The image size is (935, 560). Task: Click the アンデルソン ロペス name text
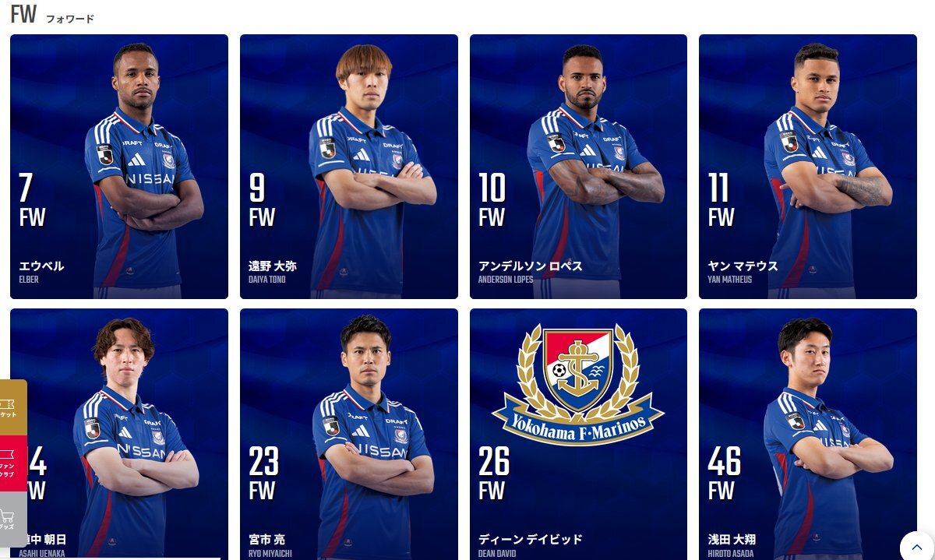530,266
